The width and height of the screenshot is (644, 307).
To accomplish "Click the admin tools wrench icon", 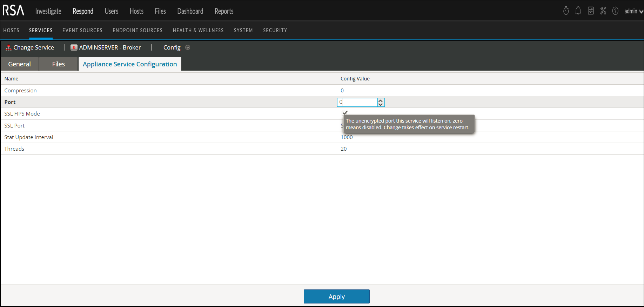I will coord(603,11).
